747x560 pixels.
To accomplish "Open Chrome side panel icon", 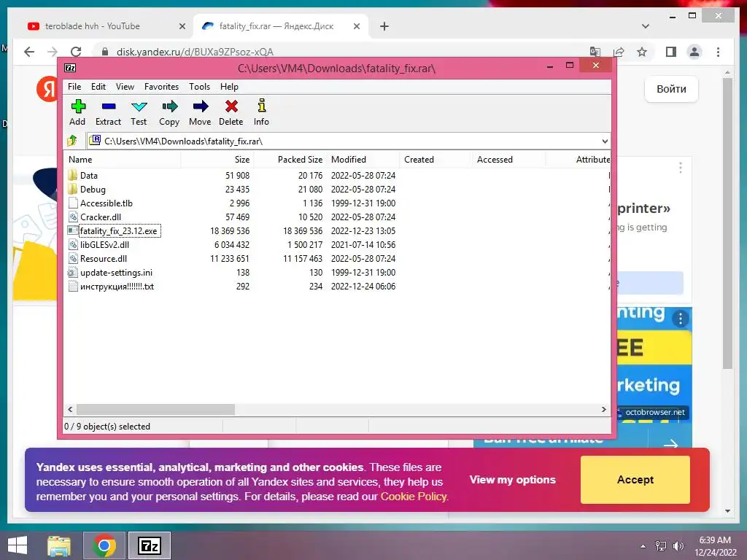I will pyautogui.click(x=671, y=52).
